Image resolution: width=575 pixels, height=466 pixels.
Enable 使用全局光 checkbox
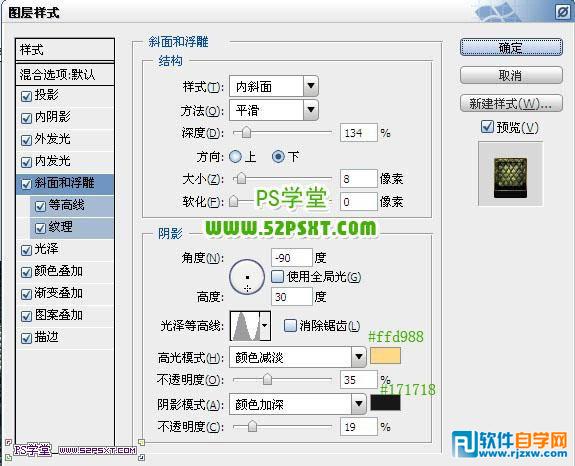coord(278,276)
